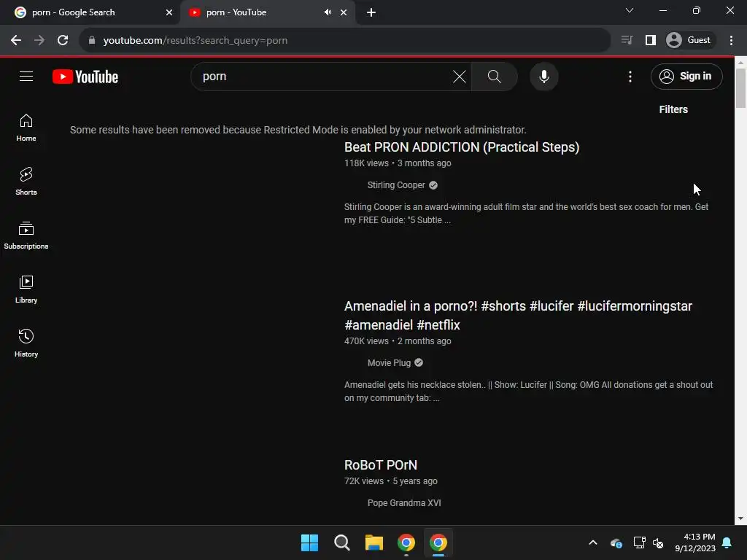Mute the YouTube tab via speaker icon
The image size is (747, 560).
[x=328, y=12]
